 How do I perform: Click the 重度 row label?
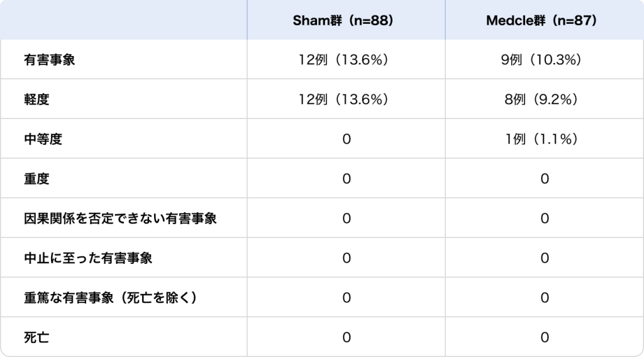point(36,179)
